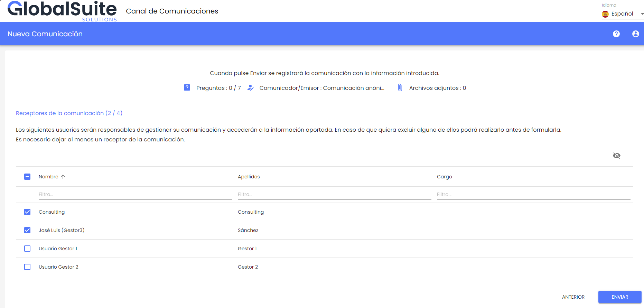Toggle the select-all header checkbox
This screenshot has width=644, height=308.
pos(27,177)
